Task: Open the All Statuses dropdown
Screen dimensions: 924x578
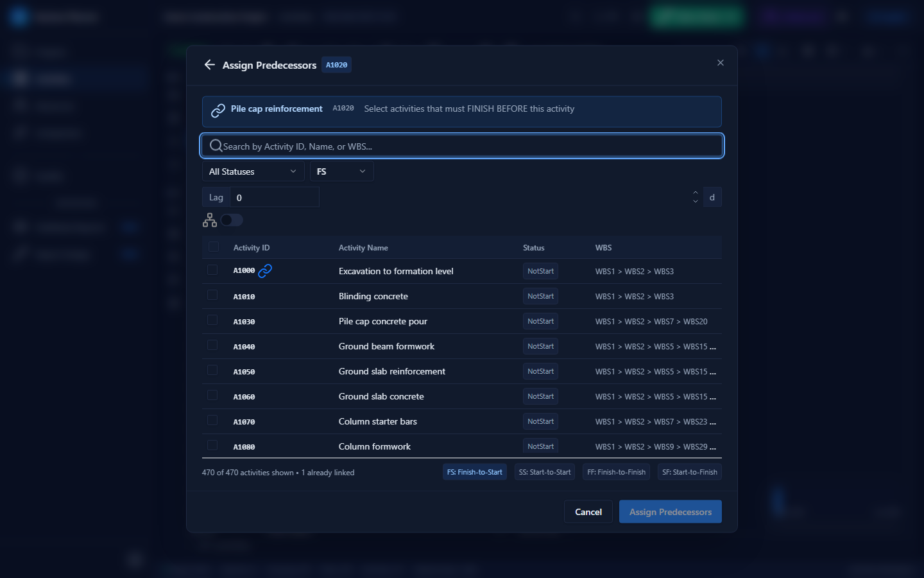Action: point(253,171)
